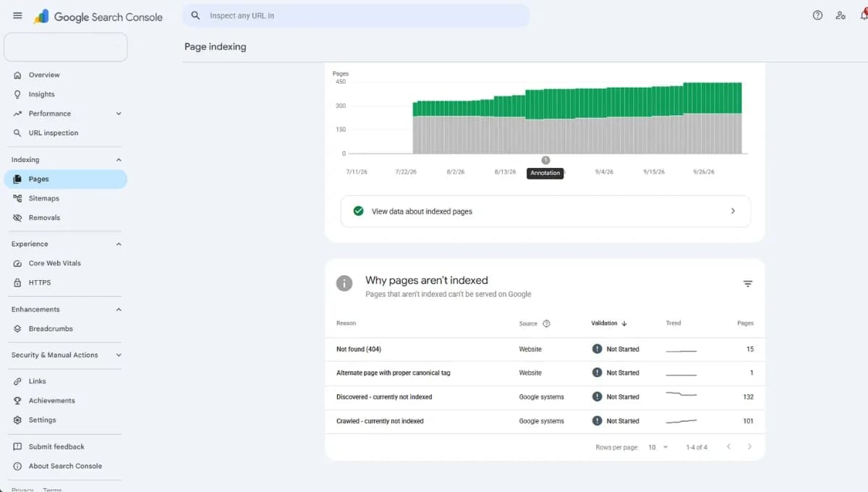Go to next page of rows
Image resolution: width=868 pixels, height=492 pixels.
click(749, 447)
